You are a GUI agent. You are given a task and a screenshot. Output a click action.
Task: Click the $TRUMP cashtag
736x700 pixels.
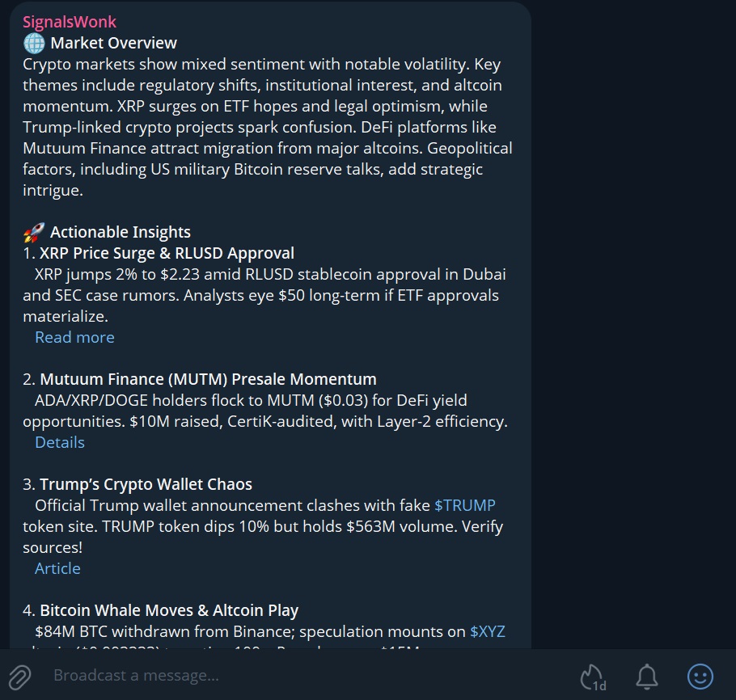click(x=465, y=505)
